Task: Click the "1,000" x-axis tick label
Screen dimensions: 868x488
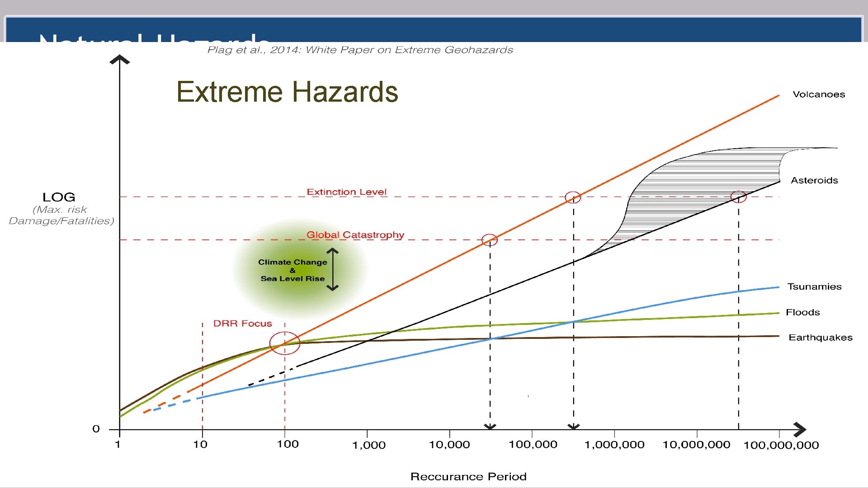Action: 369,445
